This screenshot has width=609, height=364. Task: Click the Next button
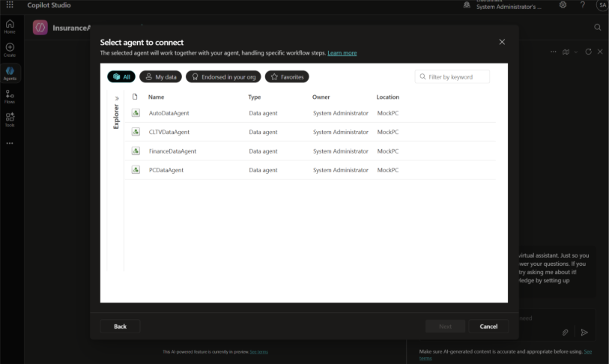(x=445, y=327)
